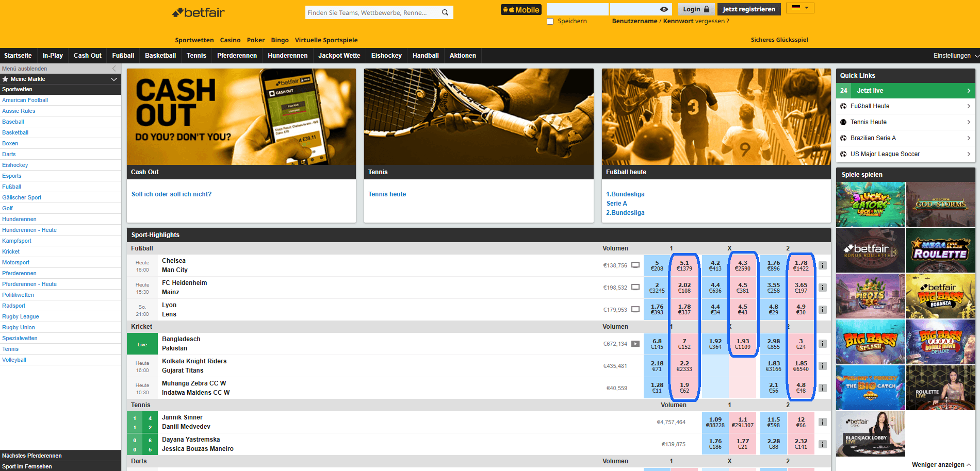Open info for Kolkata Knight Riders match
The image size is (980, 471).
pyautogui.click(x=823, y=366)
